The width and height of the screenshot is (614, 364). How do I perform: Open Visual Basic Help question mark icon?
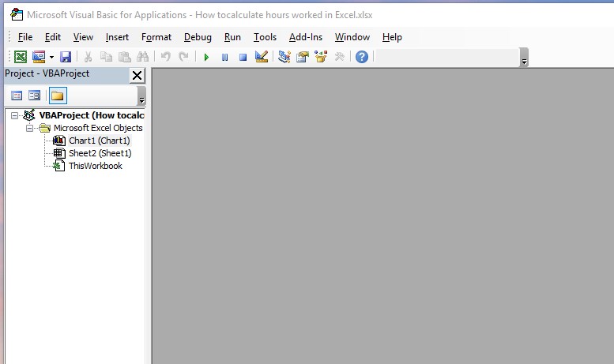(361, 57)
